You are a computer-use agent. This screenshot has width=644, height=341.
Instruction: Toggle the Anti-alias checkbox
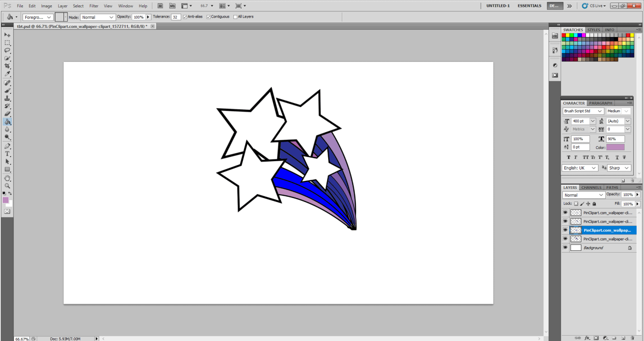pyautogui.click(x=185, y=17)
